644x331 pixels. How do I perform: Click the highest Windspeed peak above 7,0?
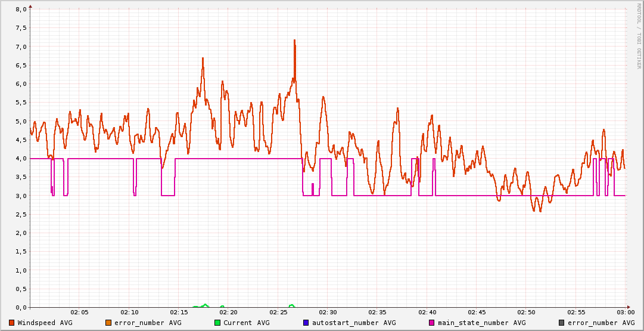(x=294, y=41)
